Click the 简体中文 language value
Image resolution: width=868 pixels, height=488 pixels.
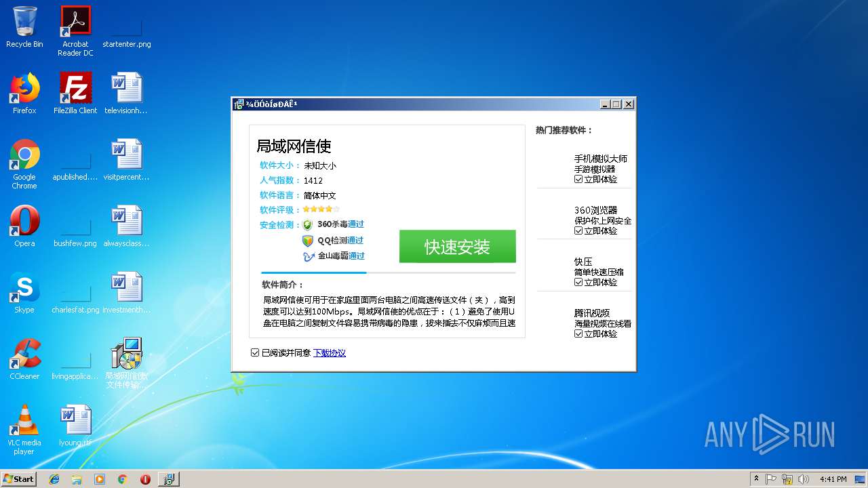coord(320,196)
